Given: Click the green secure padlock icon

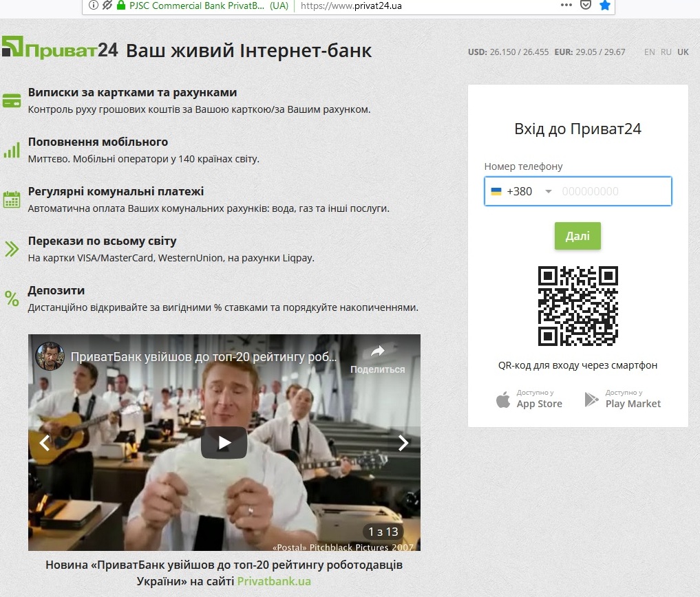Looking at the screenshot, I should point(120,6).
